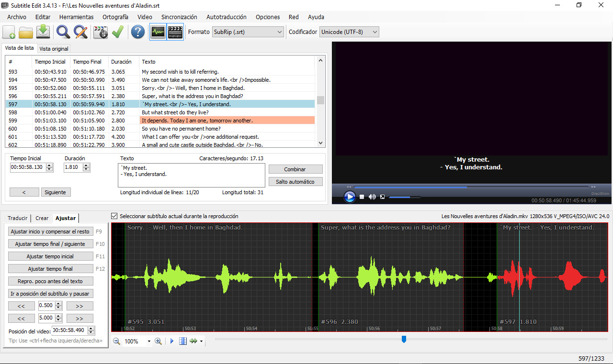
Task: Click the Combinar button
Action: 295,169
